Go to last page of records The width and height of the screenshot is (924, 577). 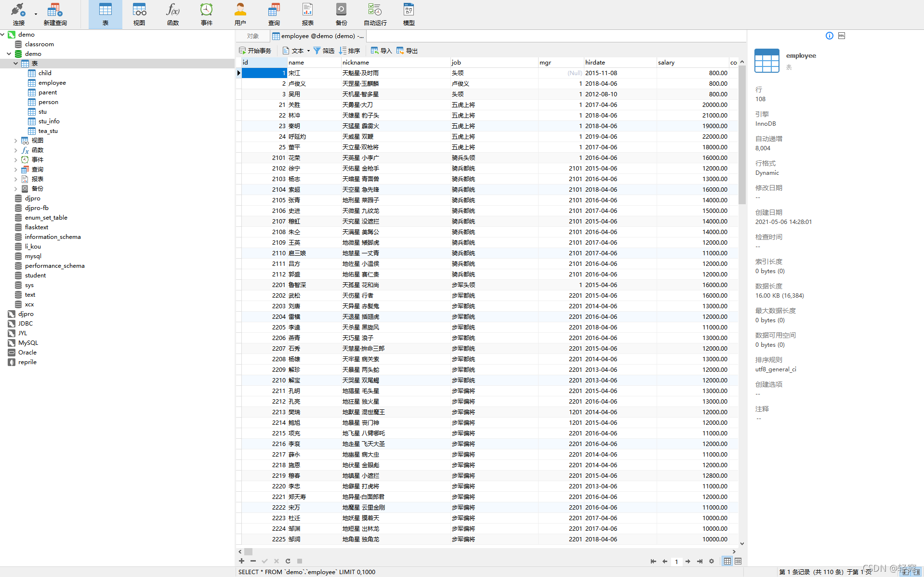click(x=700, y=561)
